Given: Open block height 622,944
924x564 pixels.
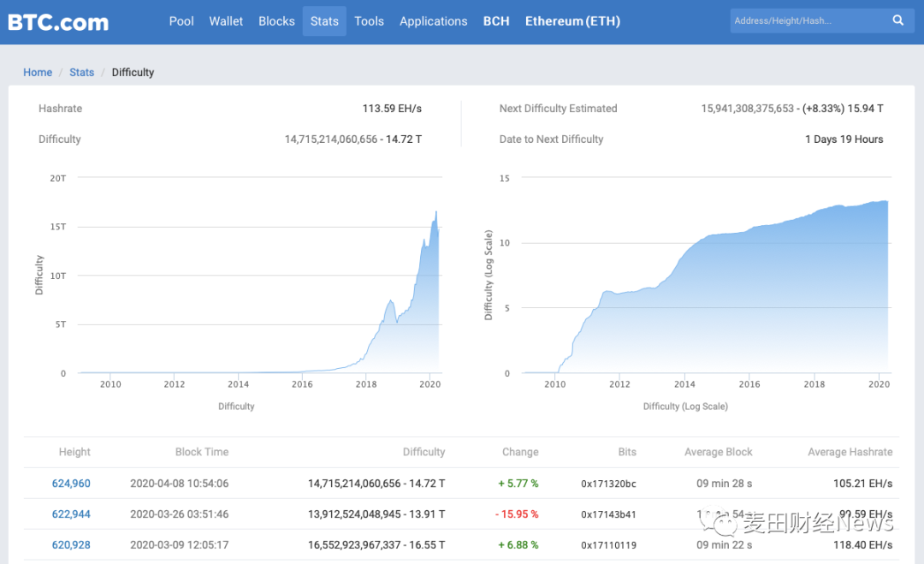Looking at the screenshot, I should pyautogui.click(x=71, y=514).
